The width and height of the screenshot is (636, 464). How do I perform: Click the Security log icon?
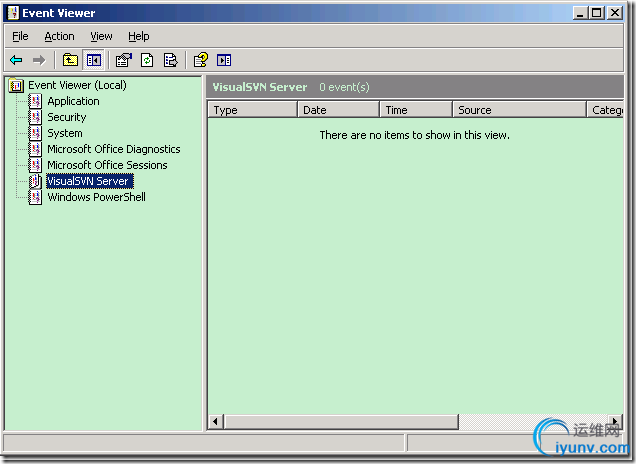click(x=36, y=117)
